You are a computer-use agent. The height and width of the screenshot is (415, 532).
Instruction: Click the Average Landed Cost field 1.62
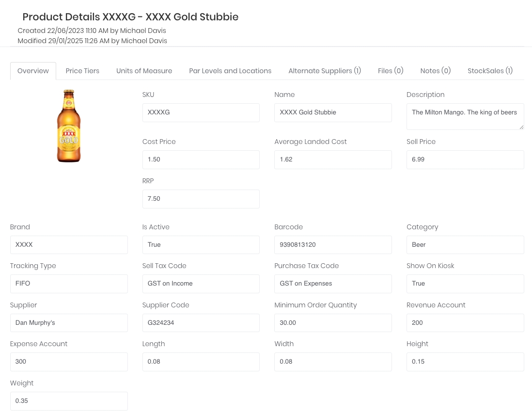point(333,160)
